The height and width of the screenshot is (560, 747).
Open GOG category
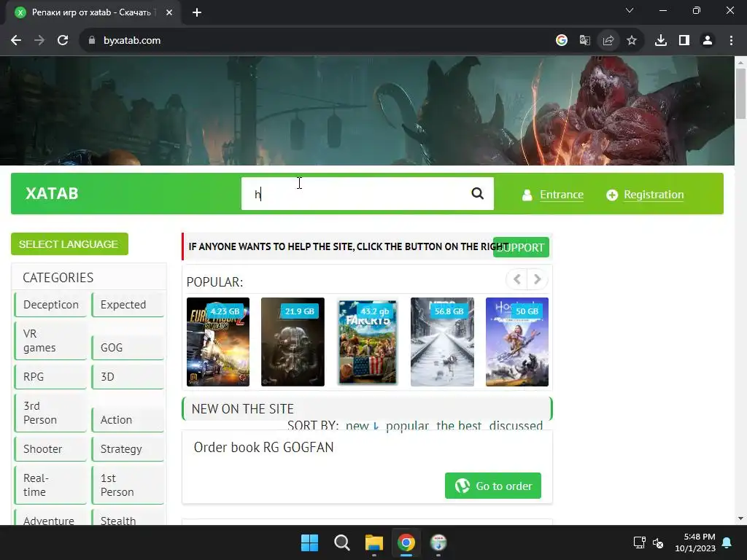pos(128,348)
